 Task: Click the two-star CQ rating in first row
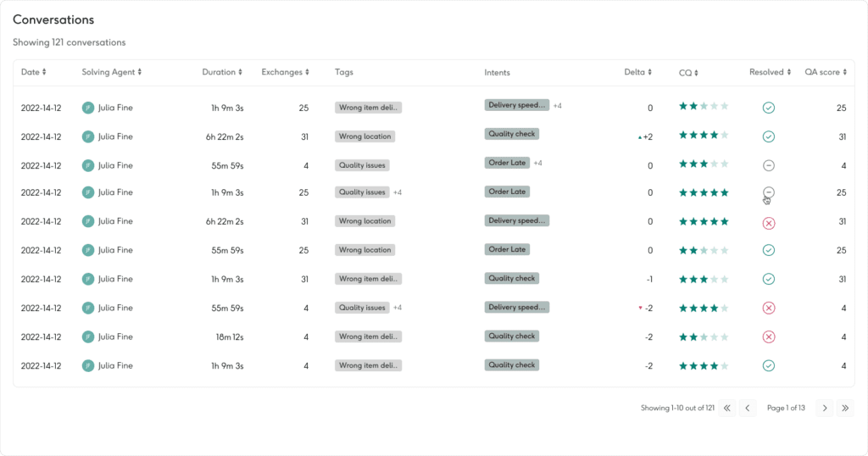point(703,108)
